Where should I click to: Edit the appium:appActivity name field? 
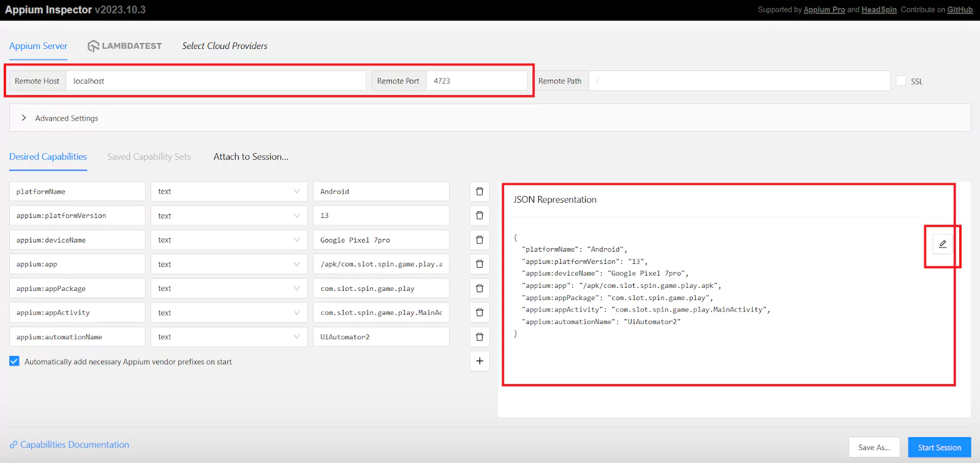77,312
